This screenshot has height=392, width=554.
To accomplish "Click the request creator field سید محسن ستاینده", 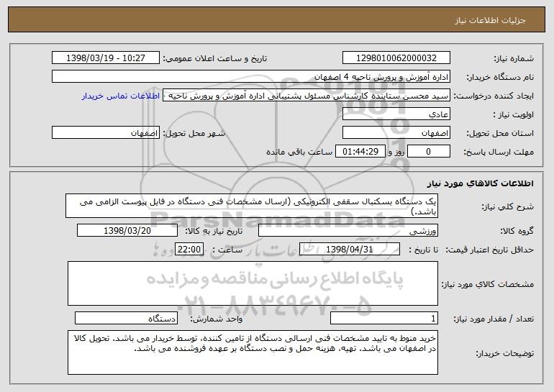I will coord(306,96).
